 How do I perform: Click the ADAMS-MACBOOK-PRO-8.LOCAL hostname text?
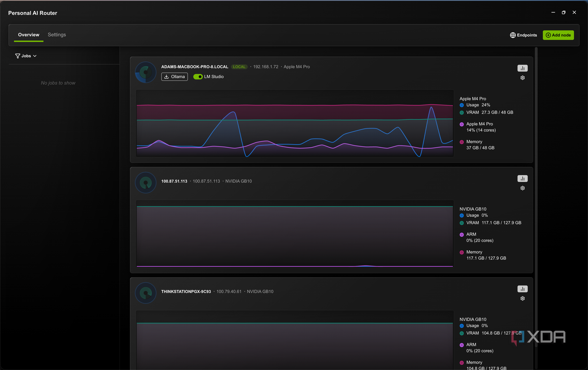click(x=195, y=67)
